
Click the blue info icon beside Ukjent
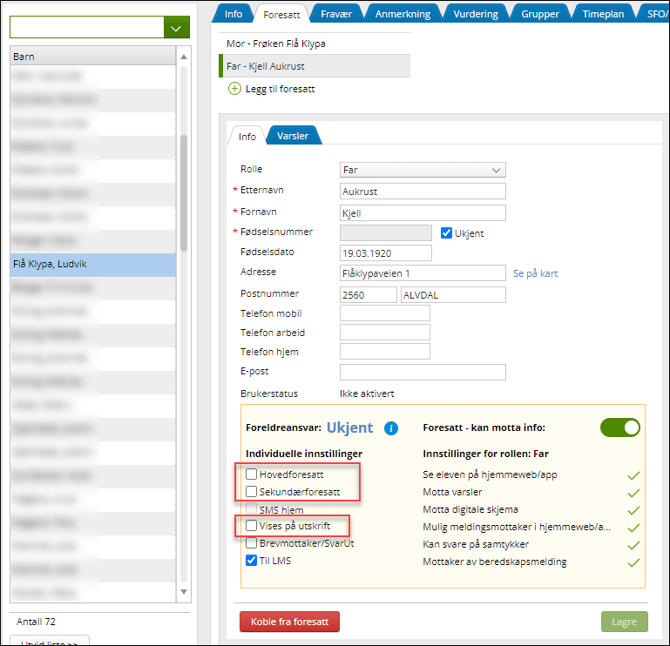(x=391, y=428)
